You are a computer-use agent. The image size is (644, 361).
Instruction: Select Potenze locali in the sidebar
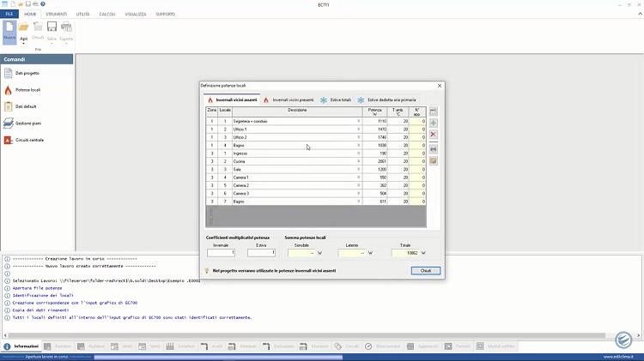tap(27, 89)
